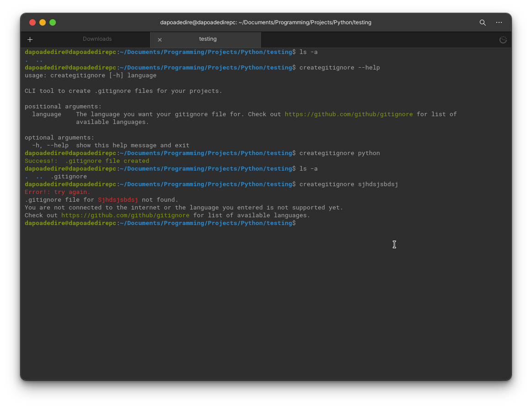Click the 'creategitignore --help' command text
532x408 pixels.
[339, 68]
